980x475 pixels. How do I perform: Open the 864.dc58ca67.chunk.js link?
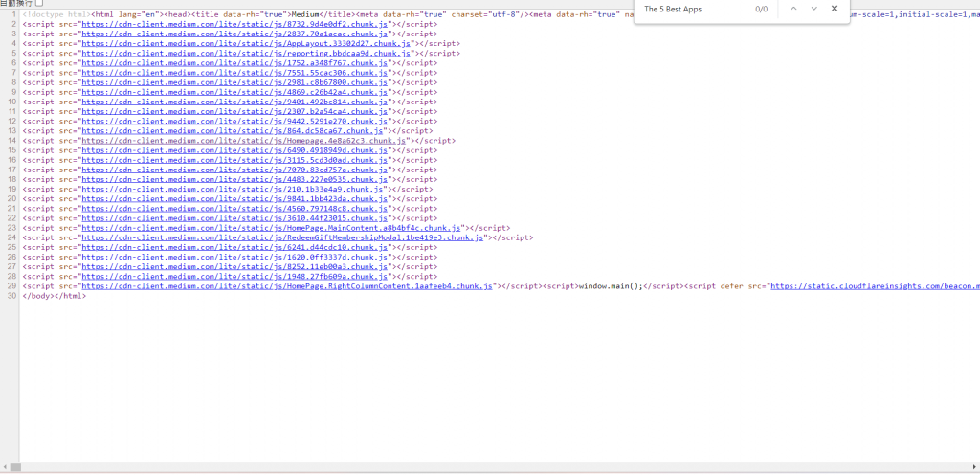233,130
